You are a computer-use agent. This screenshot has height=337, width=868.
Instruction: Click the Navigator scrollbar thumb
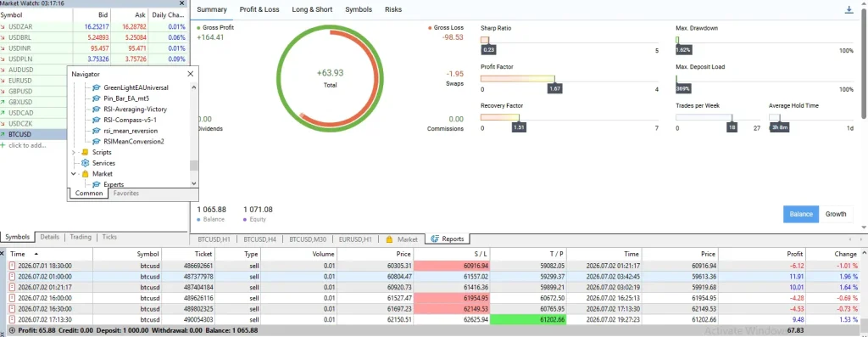[x=194, y=166]
